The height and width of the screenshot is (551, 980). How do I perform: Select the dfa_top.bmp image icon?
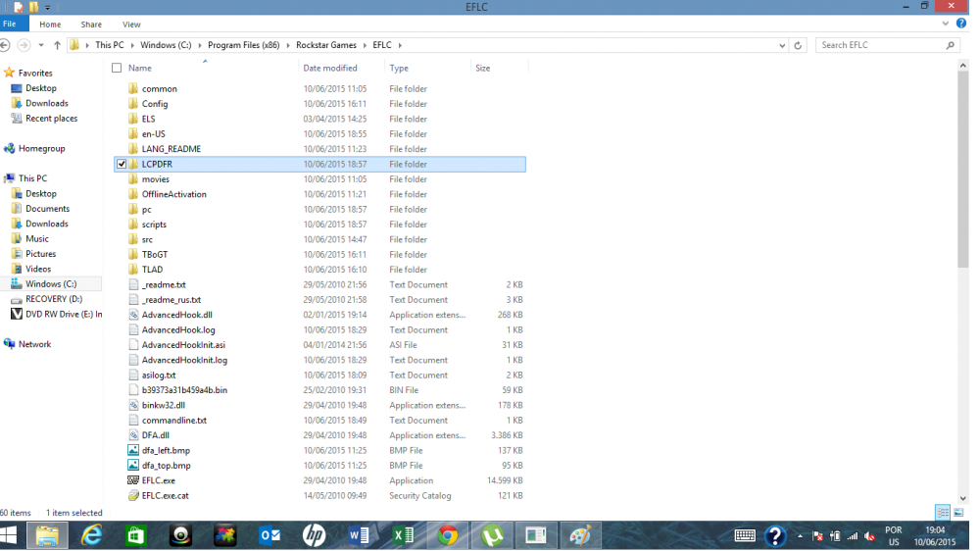pos(133,466)
